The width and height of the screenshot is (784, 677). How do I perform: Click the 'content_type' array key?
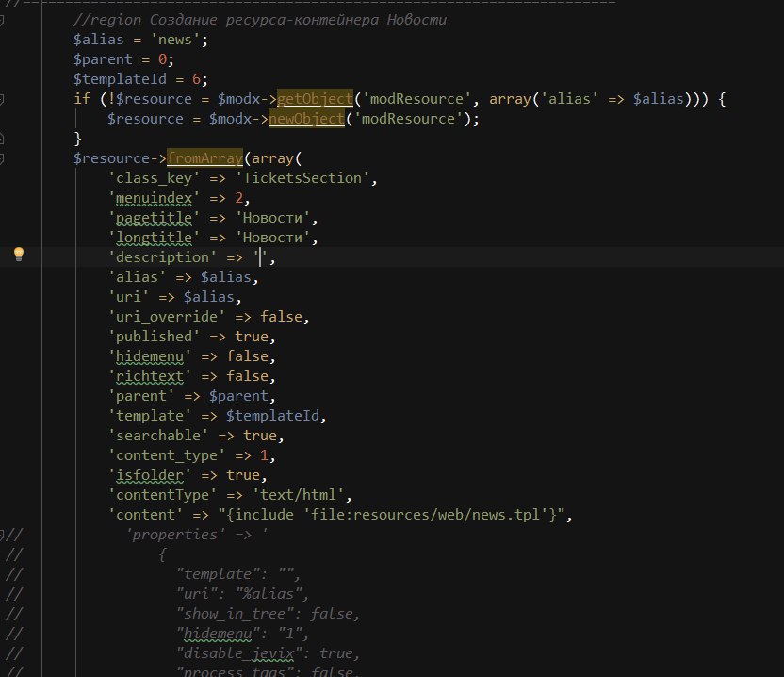pyautogui.click(x=167, y=455)
